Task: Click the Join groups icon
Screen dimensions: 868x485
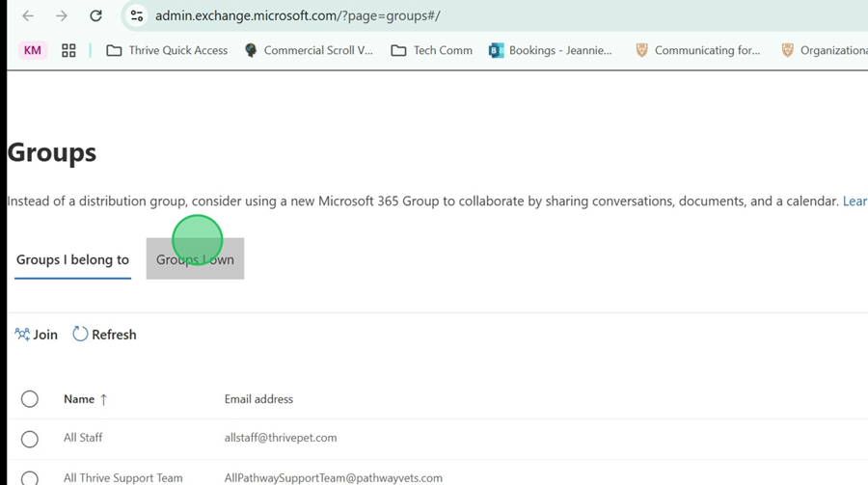Action: (22, 335)
